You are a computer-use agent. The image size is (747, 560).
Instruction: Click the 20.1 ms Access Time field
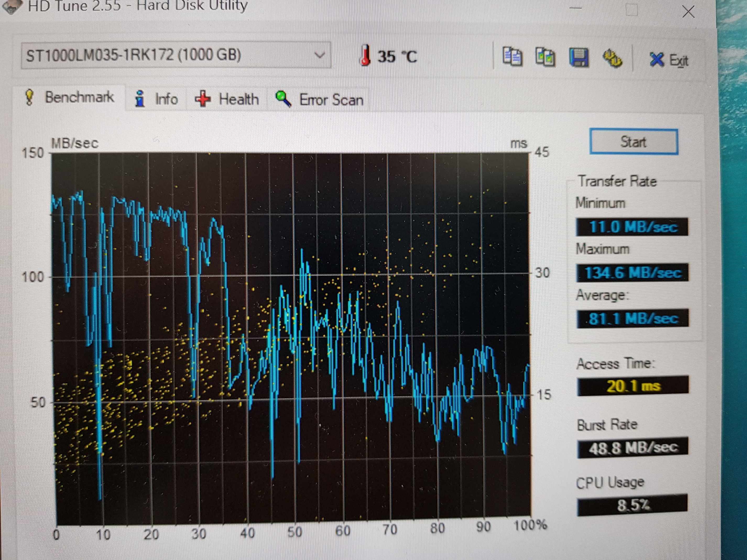pos(633,386)
